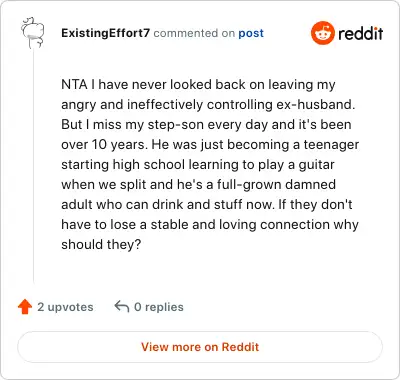Click the phrase "full-grown damned"

pyautogui.click(x=276, y=185)
